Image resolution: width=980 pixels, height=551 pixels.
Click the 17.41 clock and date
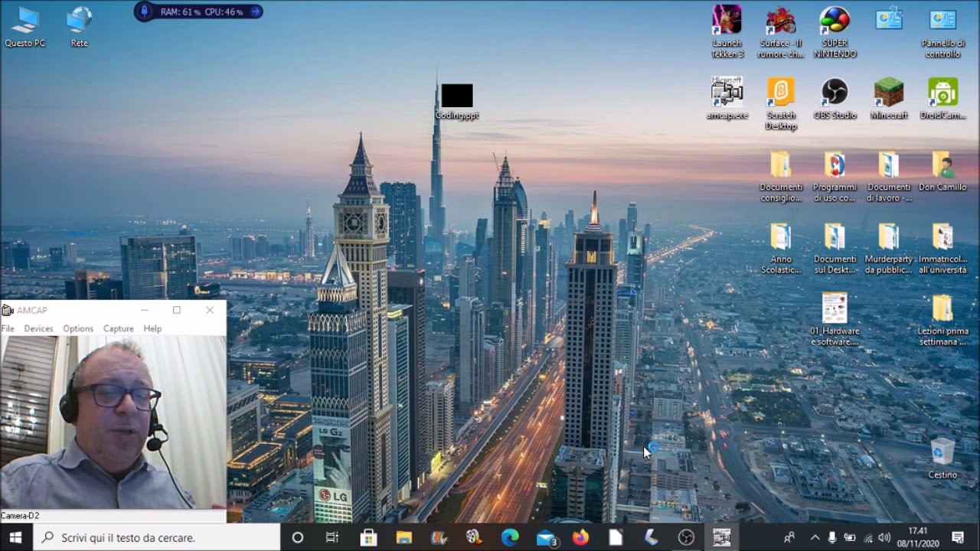[x=918, y=537]
